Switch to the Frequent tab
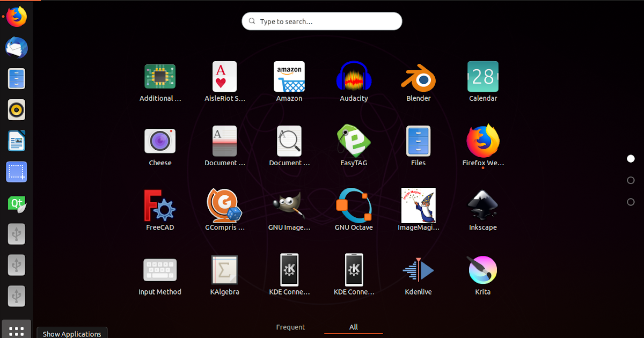 (x=290, y=327)
